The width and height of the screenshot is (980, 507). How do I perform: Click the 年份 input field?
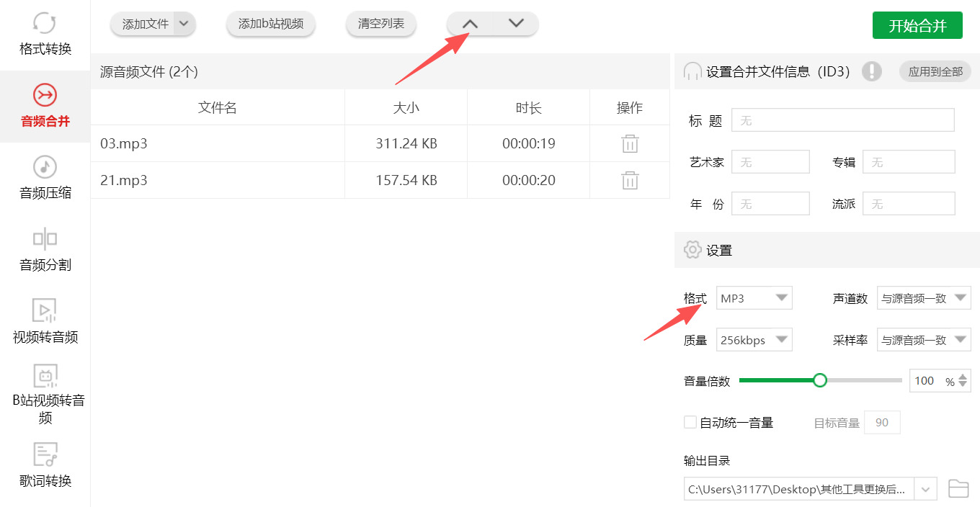[770, 204]
